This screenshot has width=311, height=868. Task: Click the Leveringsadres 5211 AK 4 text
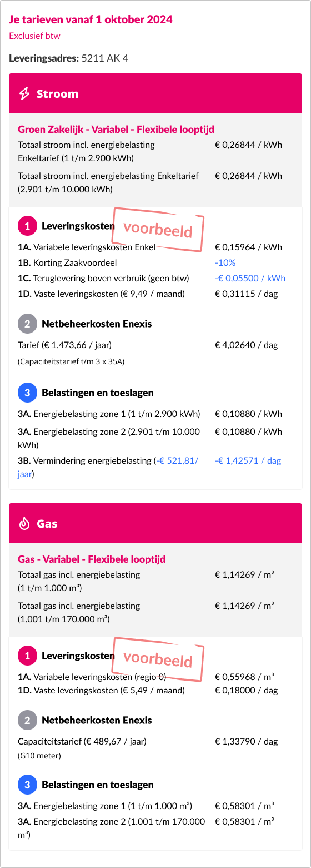pos(69,58)
